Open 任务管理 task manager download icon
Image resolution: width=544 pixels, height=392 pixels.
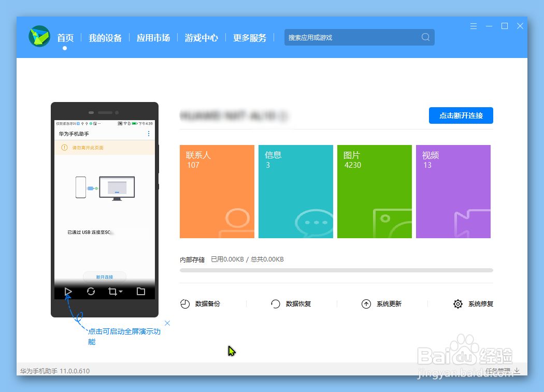(517, 370)
